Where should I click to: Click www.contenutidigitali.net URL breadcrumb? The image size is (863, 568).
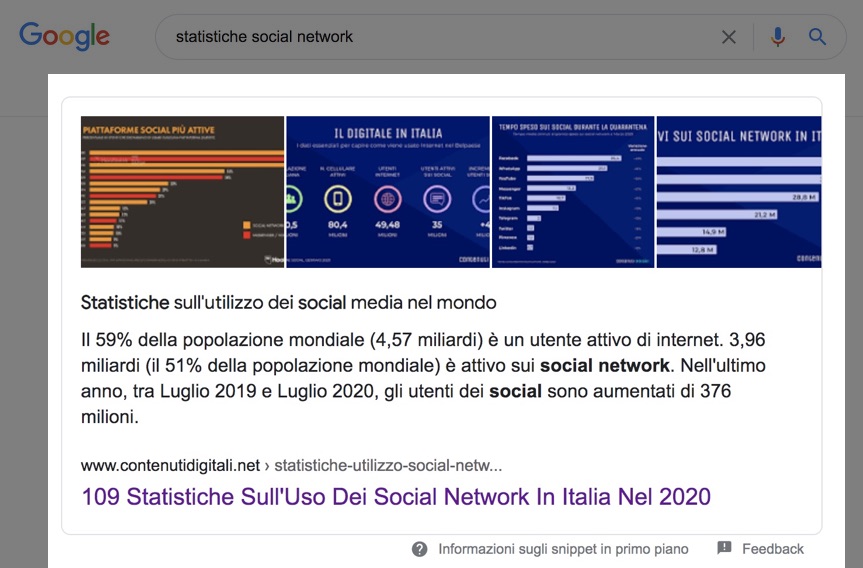291,466
